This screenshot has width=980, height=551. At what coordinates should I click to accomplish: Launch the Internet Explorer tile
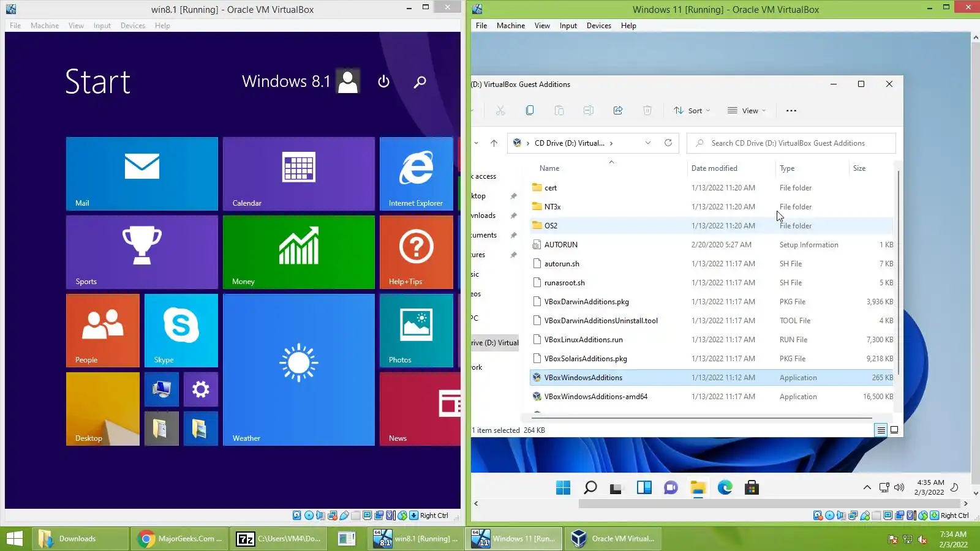click(x=417, y=174)
